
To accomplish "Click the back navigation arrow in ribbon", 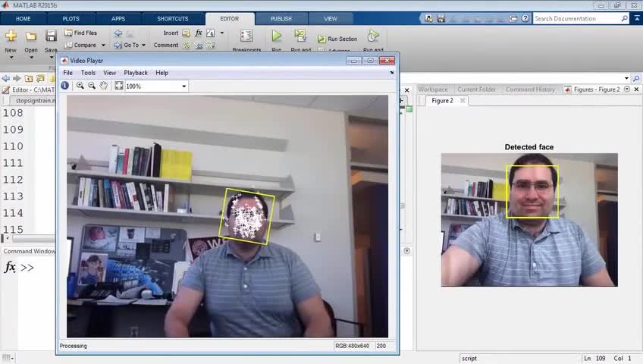I will click(118, 33).
